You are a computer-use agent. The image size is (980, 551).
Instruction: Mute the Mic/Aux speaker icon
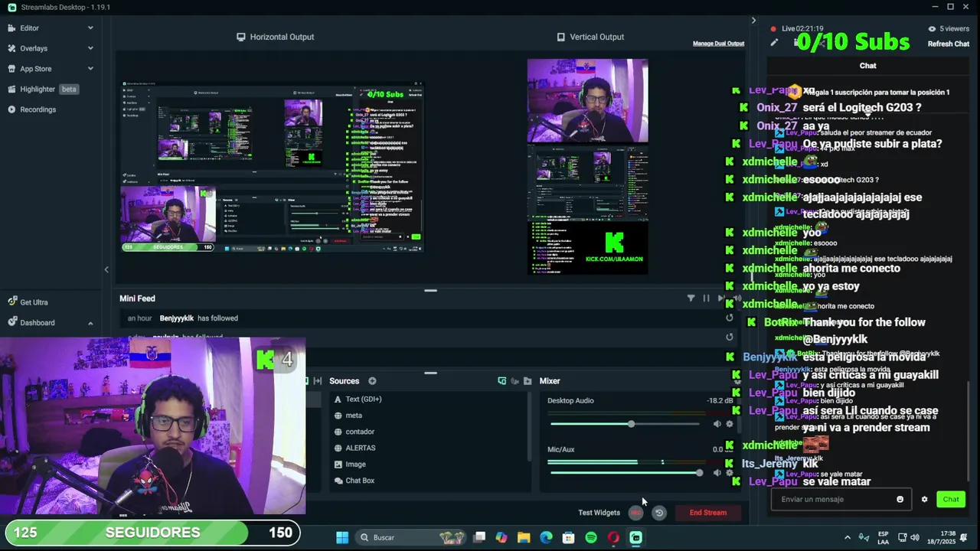717,473
